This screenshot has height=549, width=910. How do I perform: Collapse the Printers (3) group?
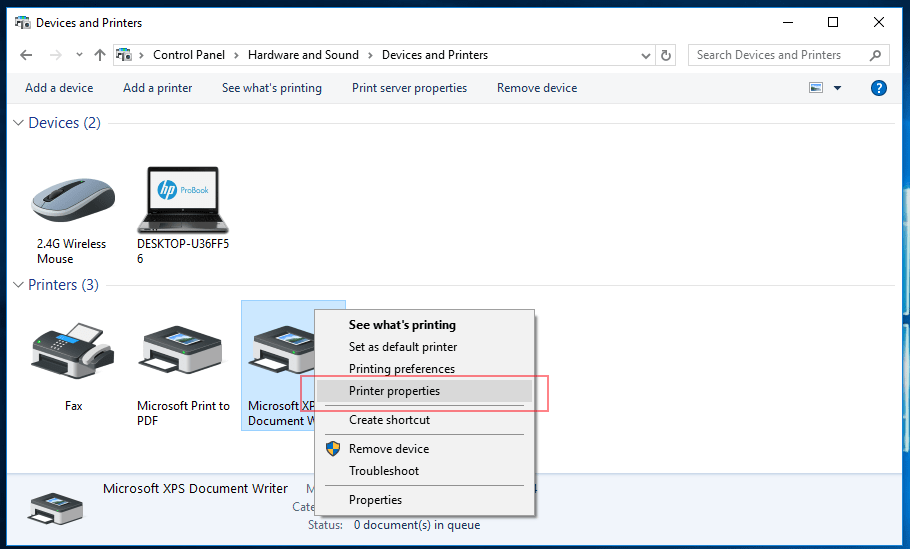(19, 285)
